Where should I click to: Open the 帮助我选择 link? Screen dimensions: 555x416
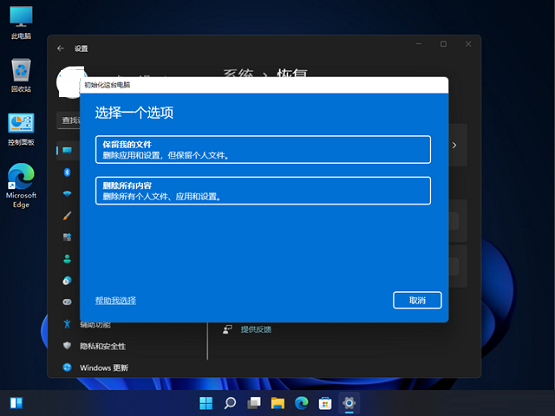click(115, 301)
